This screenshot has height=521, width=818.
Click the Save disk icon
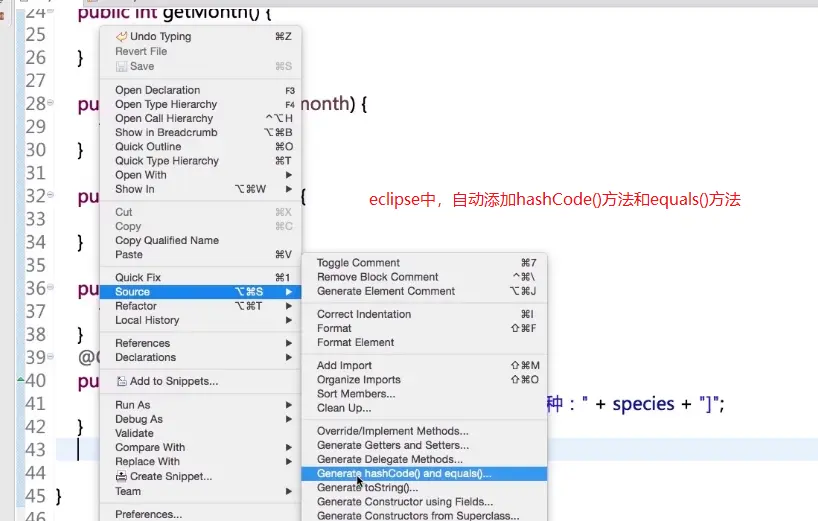pyautogui.click(x=122, y=66)
